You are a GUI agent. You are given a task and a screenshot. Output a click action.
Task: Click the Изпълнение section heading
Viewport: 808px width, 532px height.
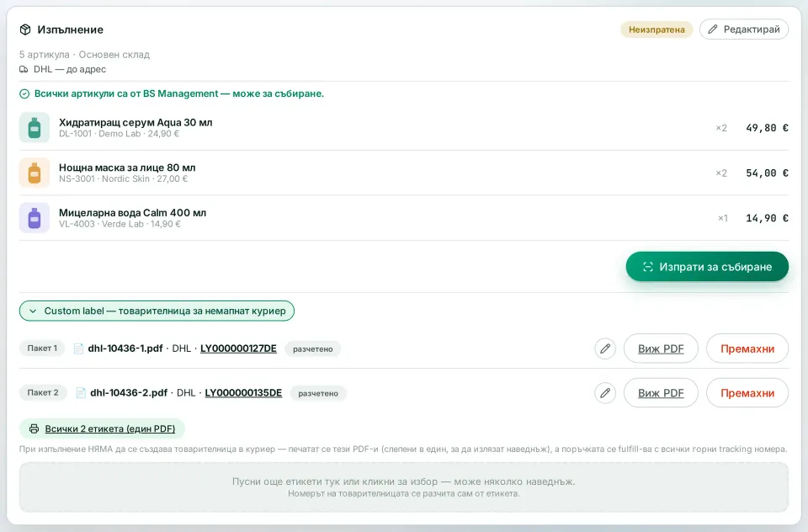[70, 30]
